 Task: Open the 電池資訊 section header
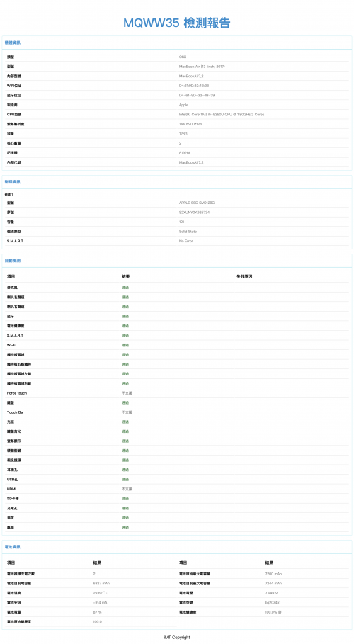(12, 547)
